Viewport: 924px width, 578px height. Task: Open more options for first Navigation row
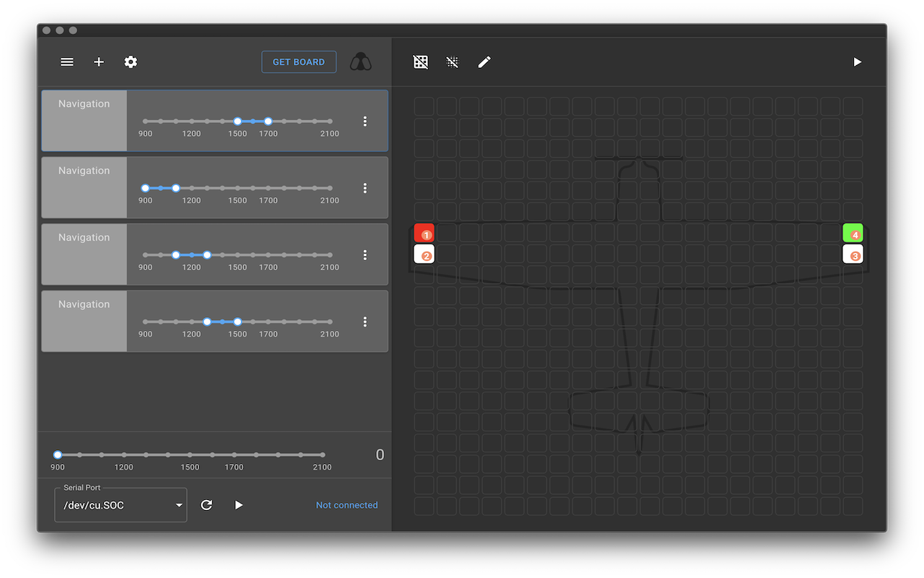365,121
